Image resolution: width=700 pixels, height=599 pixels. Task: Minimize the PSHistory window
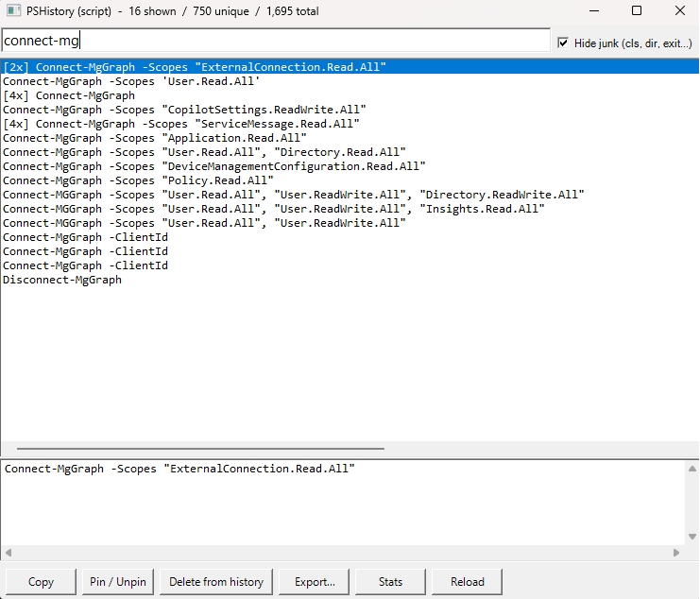pyautogui.click(x=594, y=10)
